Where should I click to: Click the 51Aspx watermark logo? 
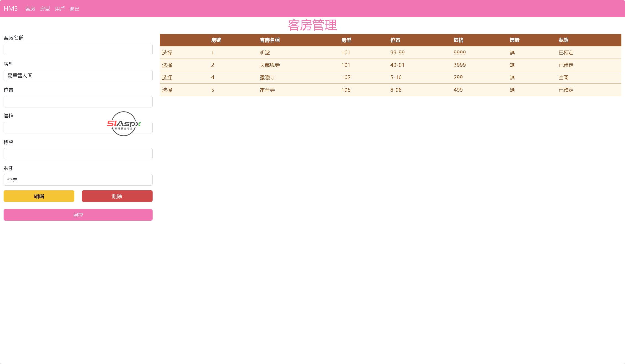pyautogui.click(x=124, y=124)
